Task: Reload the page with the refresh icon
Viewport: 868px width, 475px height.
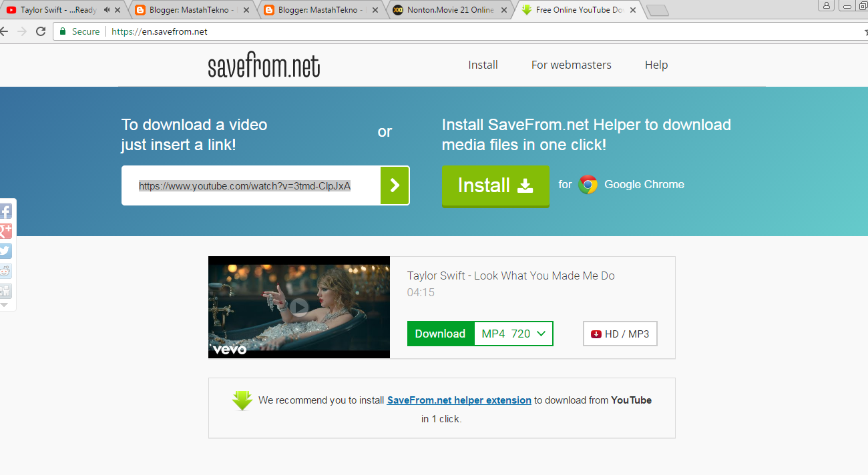Action: tap(41, 31)
